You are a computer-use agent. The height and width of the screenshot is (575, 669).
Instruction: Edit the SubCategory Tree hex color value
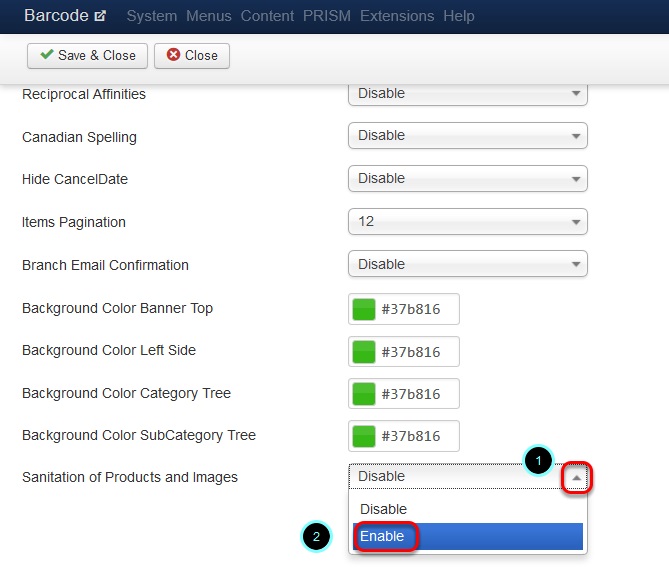410,436
